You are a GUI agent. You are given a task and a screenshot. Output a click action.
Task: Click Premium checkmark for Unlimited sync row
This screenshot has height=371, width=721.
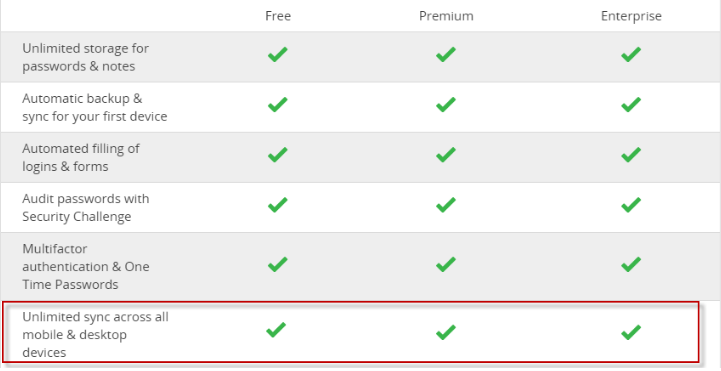point(446,332)
